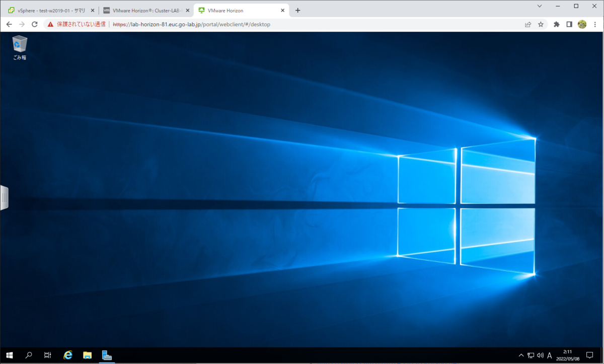
Task: Close the Cluster-LAB Horizon tab
Action: (x=188, y=10)
